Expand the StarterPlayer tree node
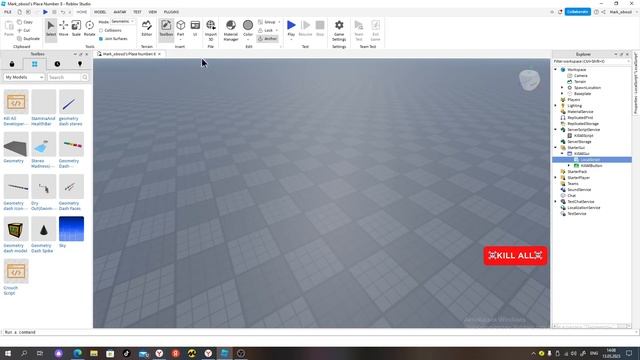This screenshot has height=360, width=640. point(556,178)
